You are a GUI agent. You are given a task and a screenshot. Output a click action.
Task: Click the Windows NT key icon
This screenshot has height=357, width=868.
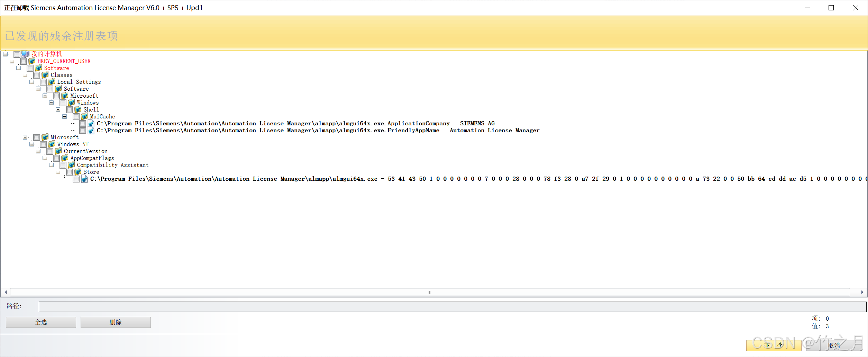(52, 144)
